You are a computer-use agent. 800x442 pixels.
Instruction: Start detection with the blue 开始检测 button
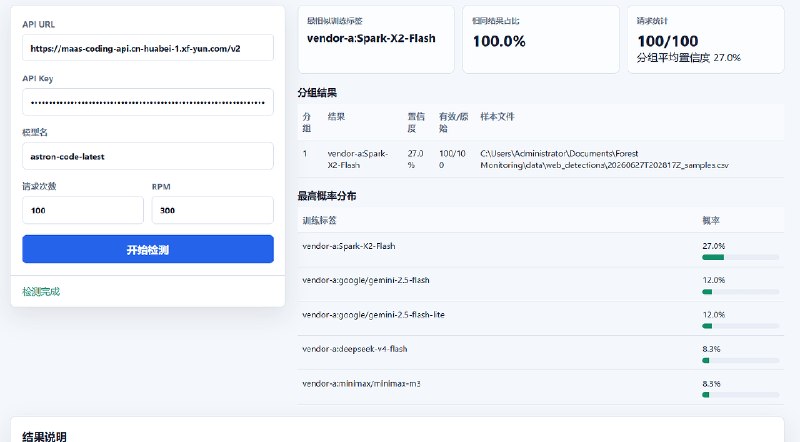tap(148, 249)
